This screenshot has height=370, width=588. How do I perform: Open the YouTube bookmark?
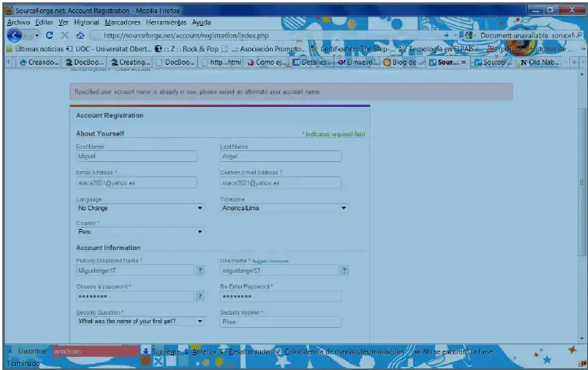click(506, 49)
